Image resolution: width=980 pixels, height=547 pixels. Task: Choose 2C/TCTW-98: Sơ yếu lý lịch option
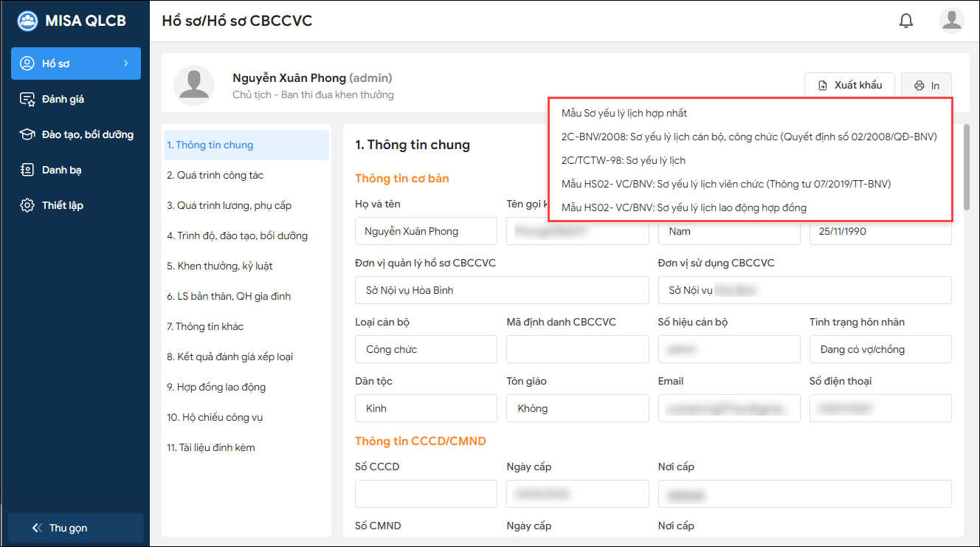[624, 160]
